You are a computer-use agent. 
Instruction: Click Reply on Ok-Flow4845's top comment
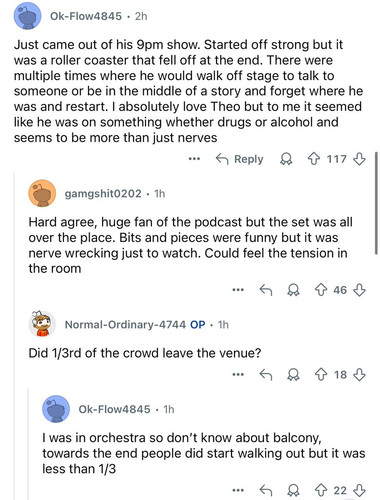coord(240,159)
